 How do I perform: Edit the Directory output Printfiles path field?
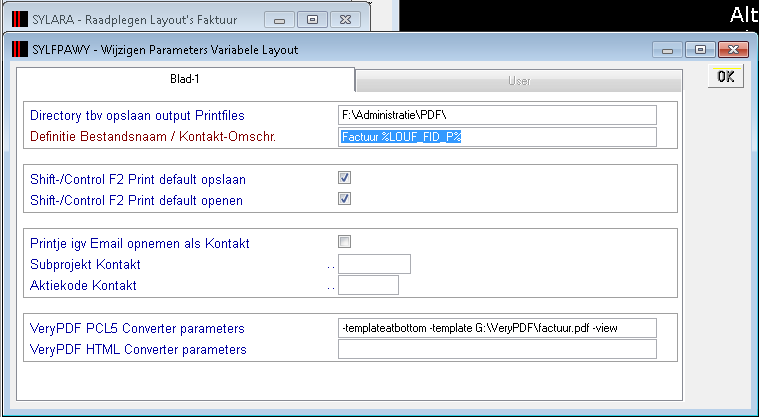pos(497,115)
